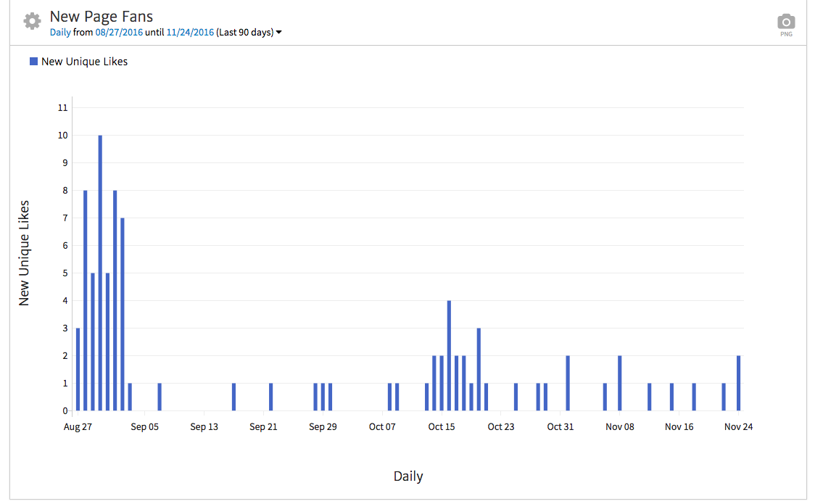Open chart settings via gear icon
823x504 pixels.
click(x=32, y=21)
